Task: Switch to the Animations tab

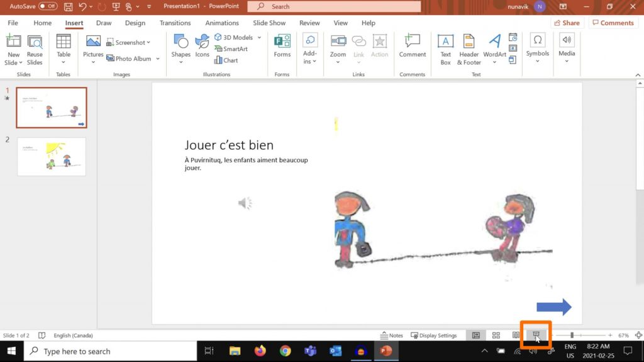Action: [x=222, y=23]
